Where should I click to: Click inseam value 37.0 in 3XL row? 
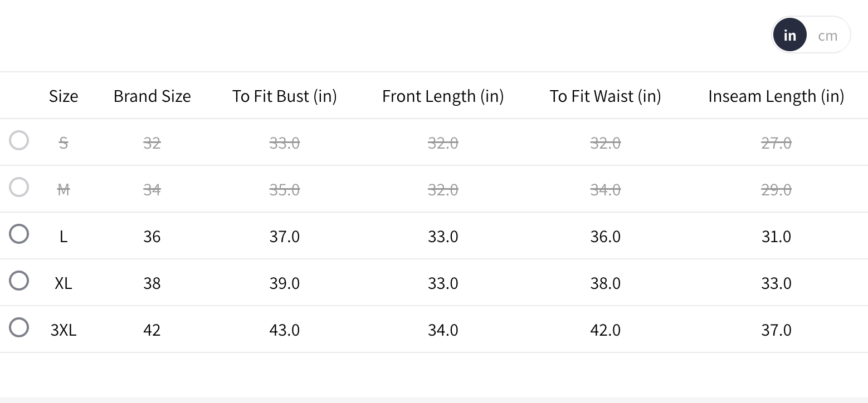point(776,330)
